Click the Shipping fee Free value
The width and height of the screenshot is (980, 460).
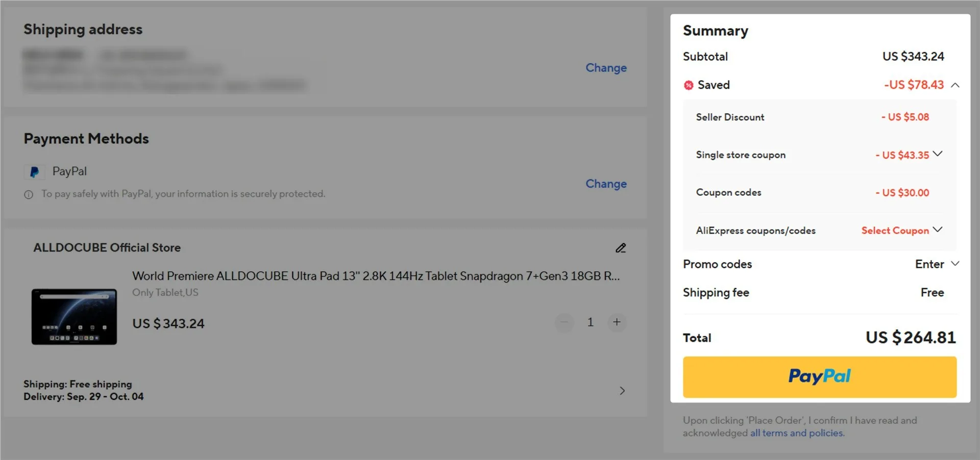(x=932, y=293)
